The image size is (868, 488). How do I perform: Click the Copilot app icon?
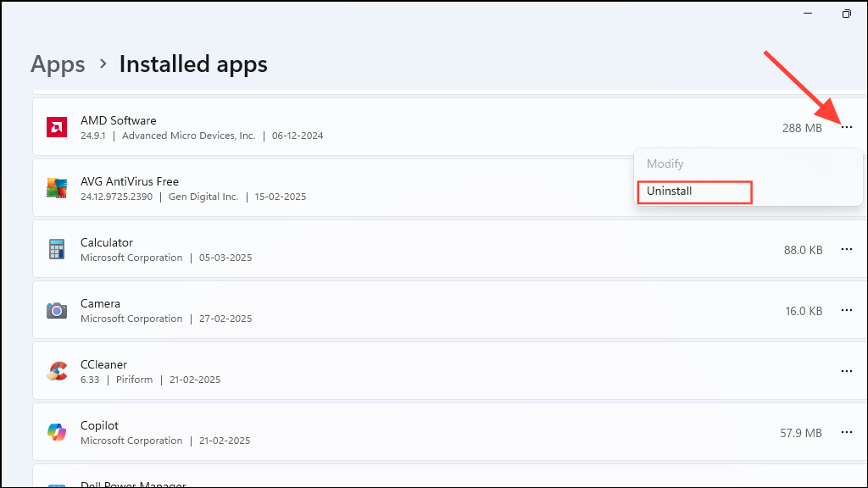(x=57, y=432)
